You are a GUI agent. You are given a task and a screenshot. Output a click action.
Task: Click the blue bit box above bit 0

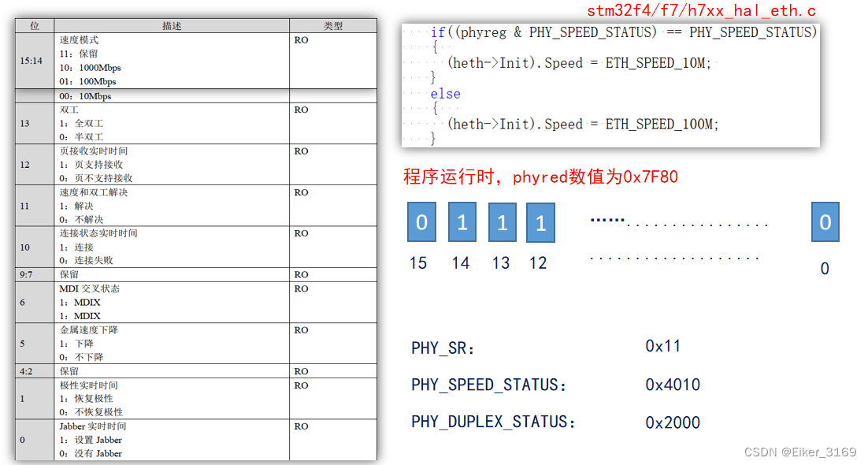(x=825, y=222)
